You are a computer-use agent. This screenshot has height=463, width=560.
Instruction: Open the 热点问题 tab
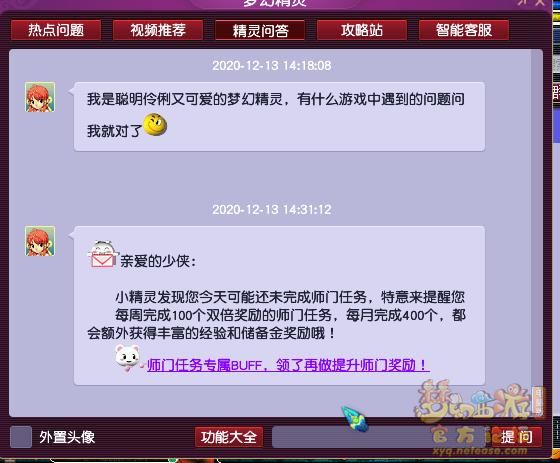[x=56, y=30]
